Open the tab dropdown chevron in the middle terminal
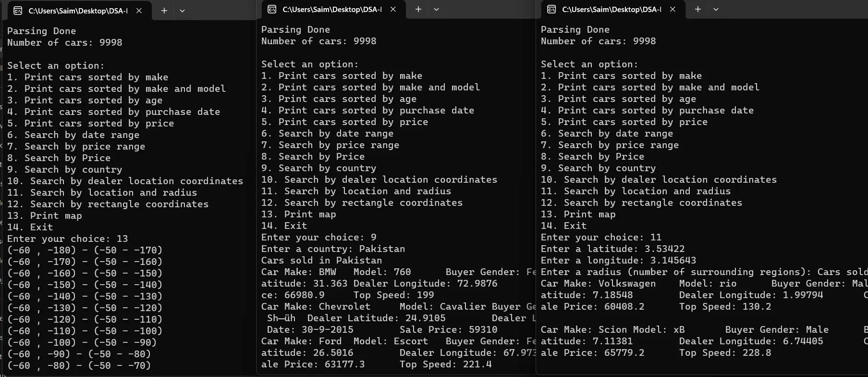 (436, 9)
